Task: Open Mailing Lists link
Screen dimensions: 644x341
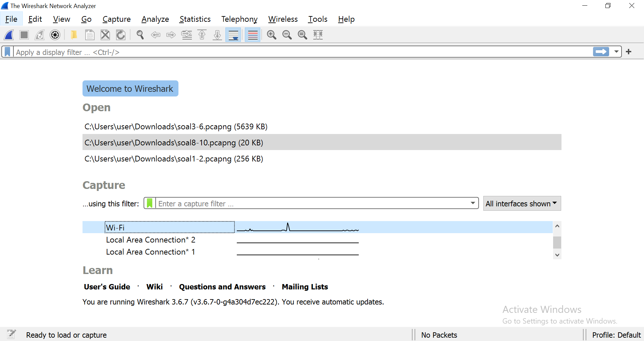Action: (x=305, y=287)
